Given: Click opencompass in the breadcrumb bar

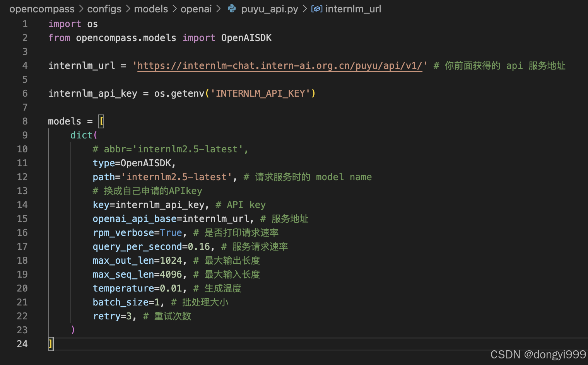Looking at the screenshot, I should [x=42, y=9].
